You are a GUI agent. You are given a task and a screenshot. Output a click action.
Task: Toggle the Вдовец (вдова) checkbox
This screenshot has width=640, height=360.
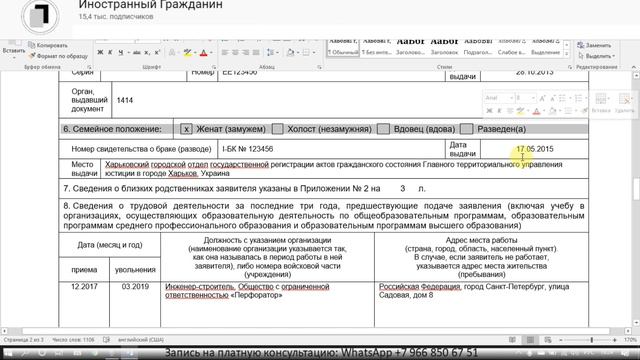tap(383, 129)
